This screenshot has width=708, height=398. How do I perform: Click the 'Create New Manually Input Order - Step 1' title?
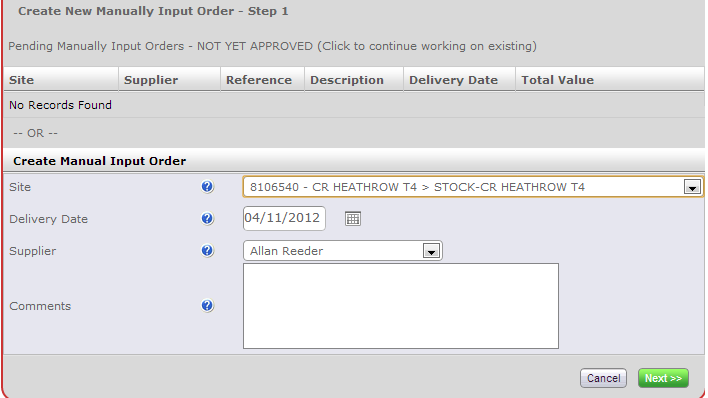[x=153, y=11]
